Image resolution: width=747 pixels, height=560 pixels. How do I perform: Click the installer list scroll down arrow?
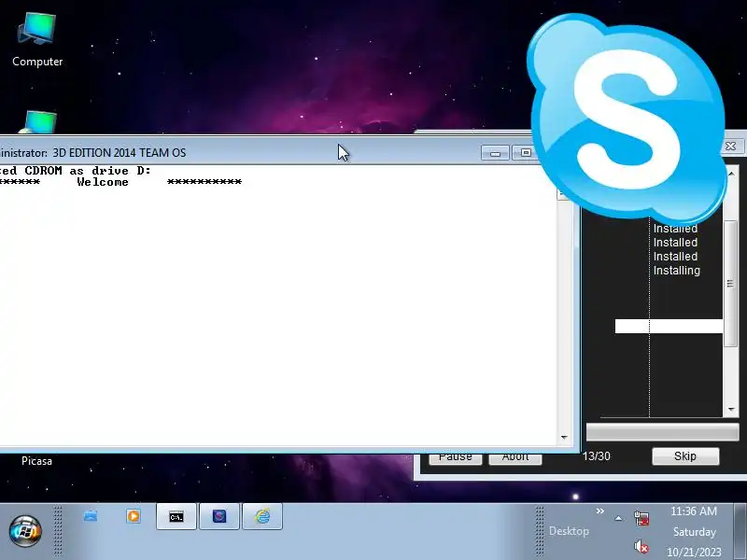pos(731,409)
